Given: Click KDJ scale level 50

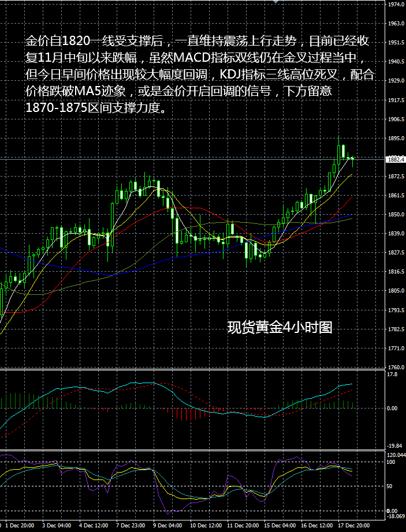Looking at the screenshot, I should coord(390,486).
